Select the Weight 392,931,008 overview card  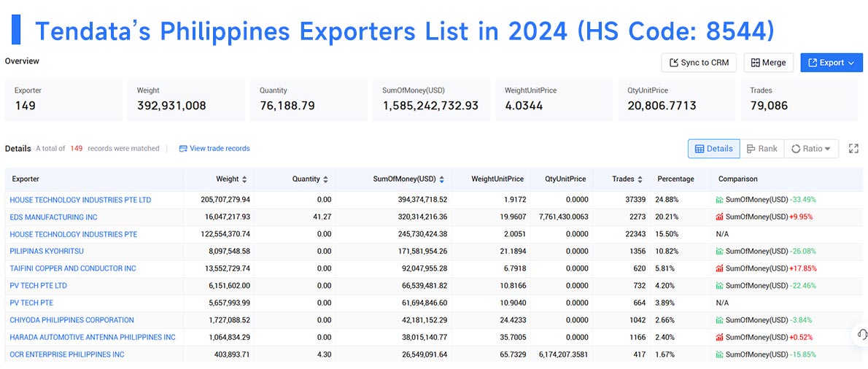186,100
